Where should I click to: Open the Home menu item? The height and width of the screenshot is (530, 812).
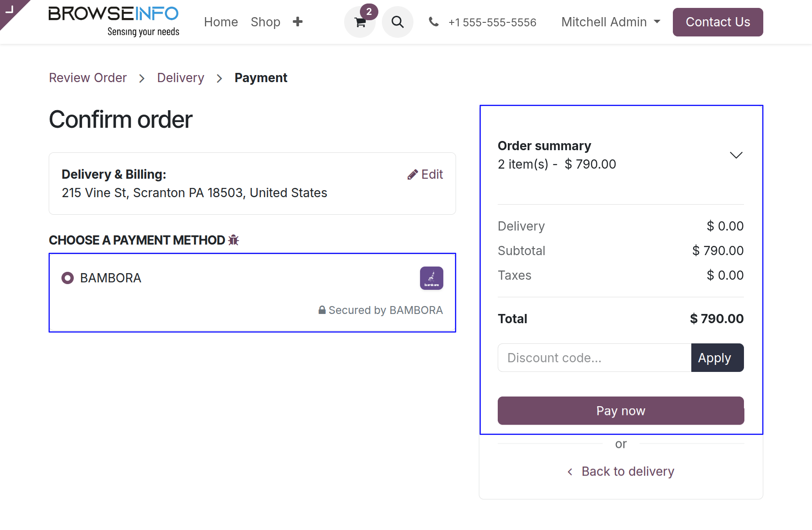[x=221, y=22]
